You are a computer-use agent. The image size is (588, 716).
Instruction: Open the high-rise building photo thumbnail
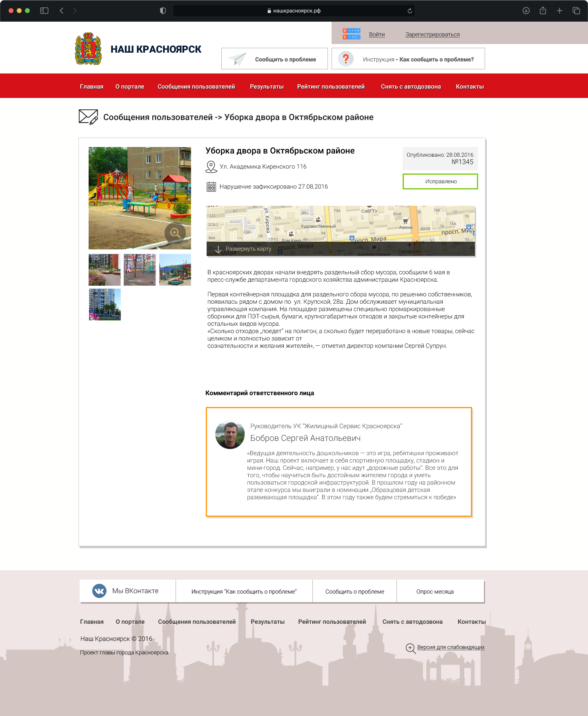[105, 305]
